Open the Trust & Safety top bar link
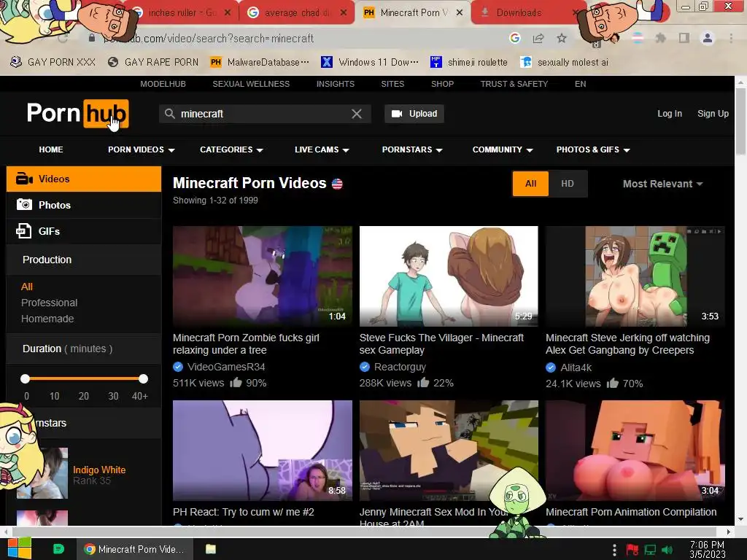 coord(514,84)
